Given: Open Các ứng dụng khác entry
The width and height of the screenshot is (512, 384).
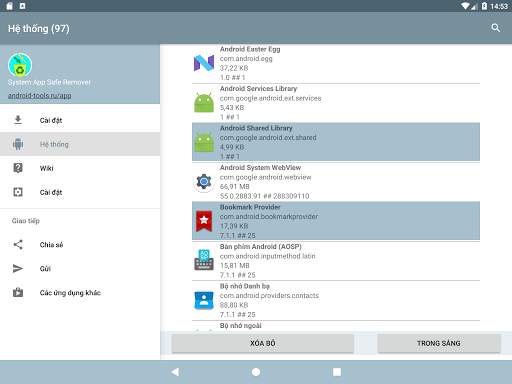Looking at the screenshot, I should pos(80,293).
